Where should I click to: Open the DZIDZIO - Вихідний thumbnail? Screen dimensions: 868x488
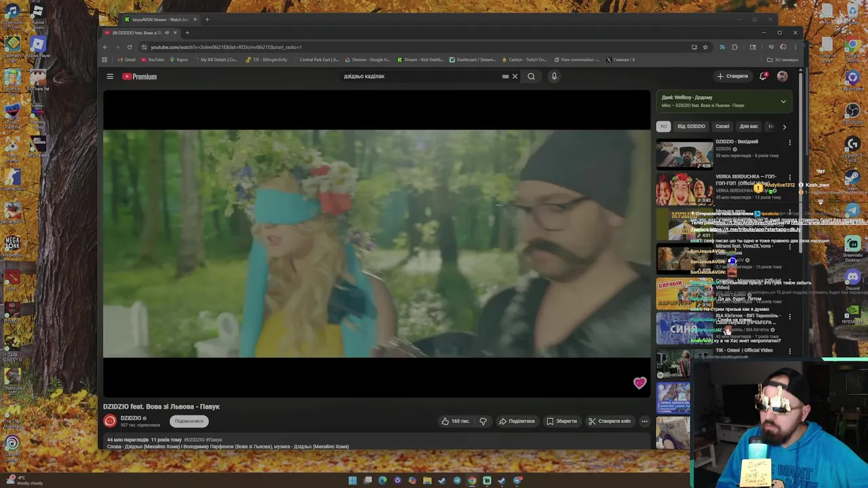pos(684,154)
